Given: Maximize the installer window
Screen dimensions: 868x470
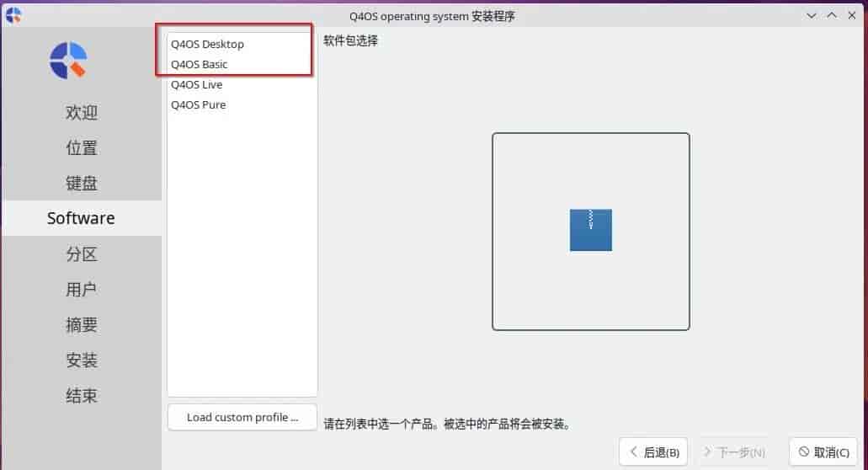Looking at the screenshot, I should 832,15.
